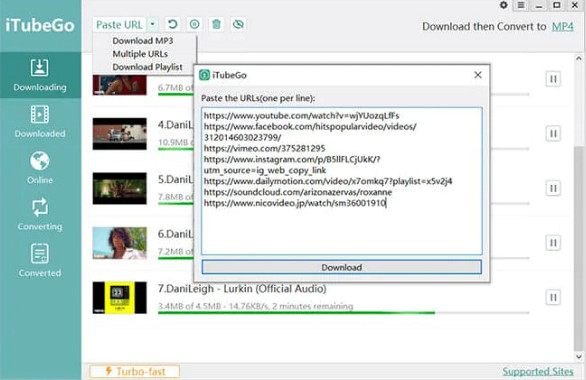Close the iTubeGo URL dialog
Viewport: 586px width, 380px height.
[x=478, y=75]
